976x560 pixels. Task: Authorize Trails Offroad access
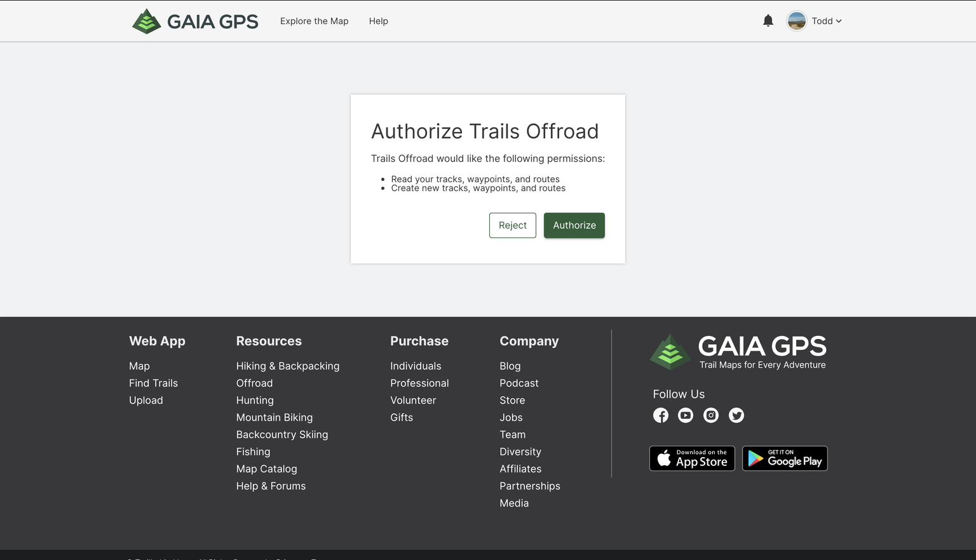tap(574, 225)
